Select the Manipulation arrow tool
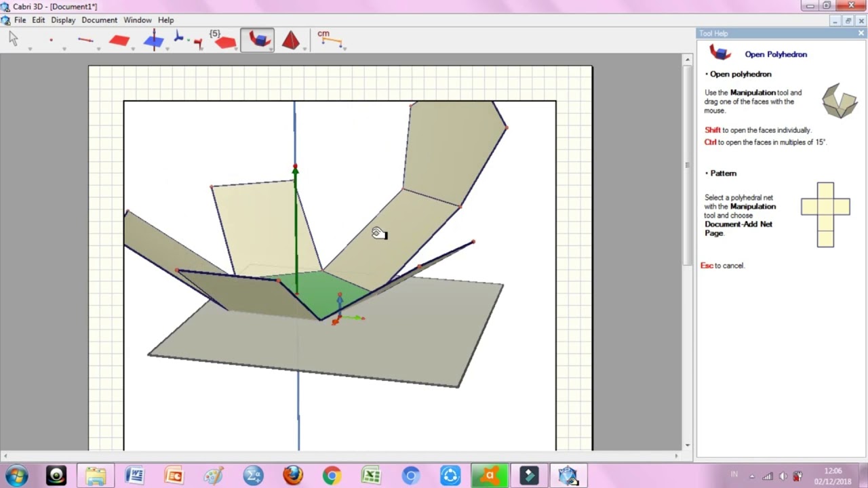Viewport: 868px width, 488px height. (13, 39)
